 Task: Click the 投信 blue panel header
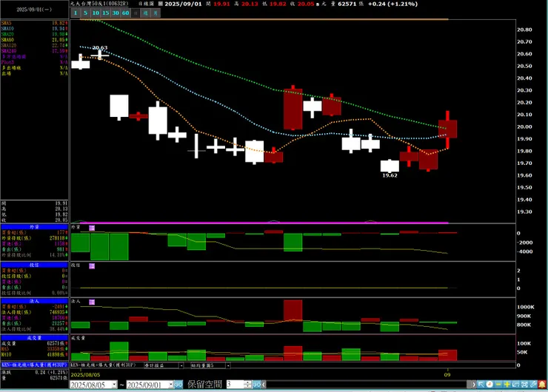coord(34,265)
